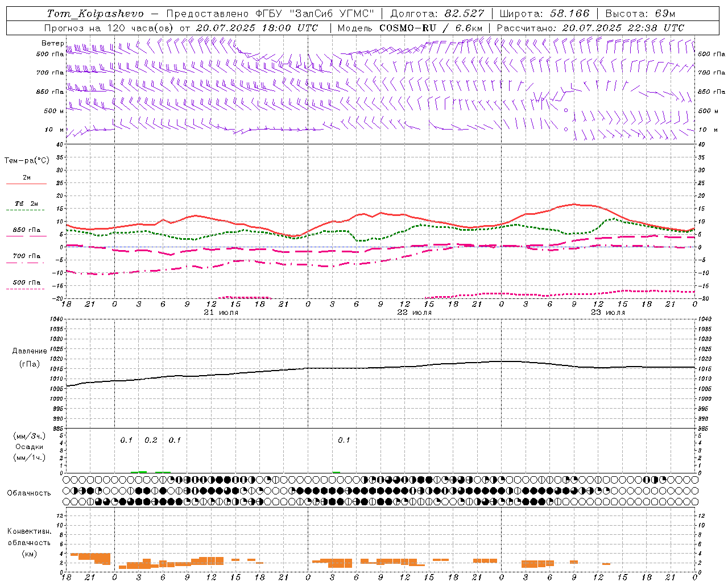Click the Модель COSMO-RU / 6.6км label
The width and height of the screenshot is (728, 582).
coord(410,28)
